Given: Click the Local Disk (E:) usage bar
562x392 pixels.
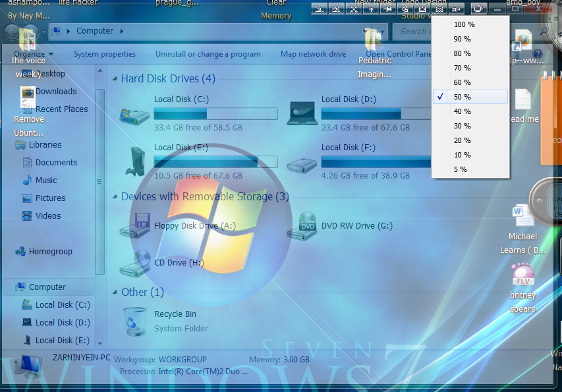Looking at the screenshot, I should coord(215,162).
